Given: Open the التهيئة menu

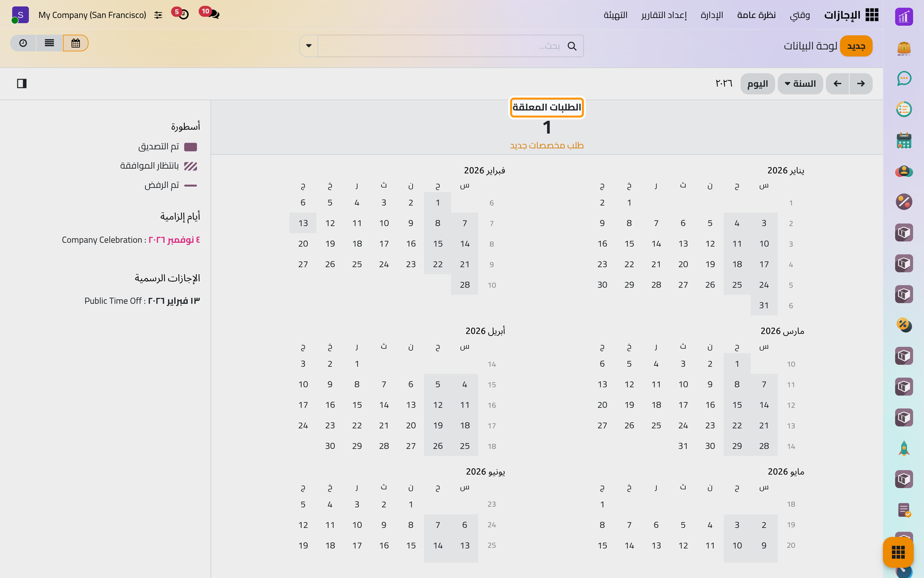Looking at the screenshot, I should tap(616, 15).
